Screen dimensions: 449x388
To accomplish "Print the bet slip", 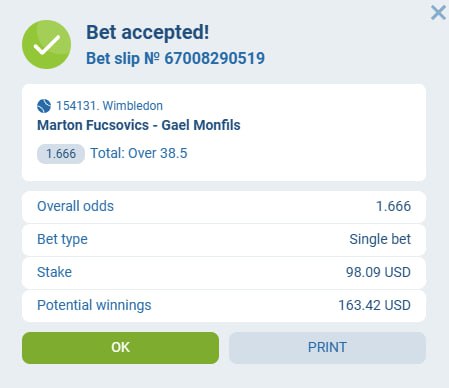I will point(327,348).
